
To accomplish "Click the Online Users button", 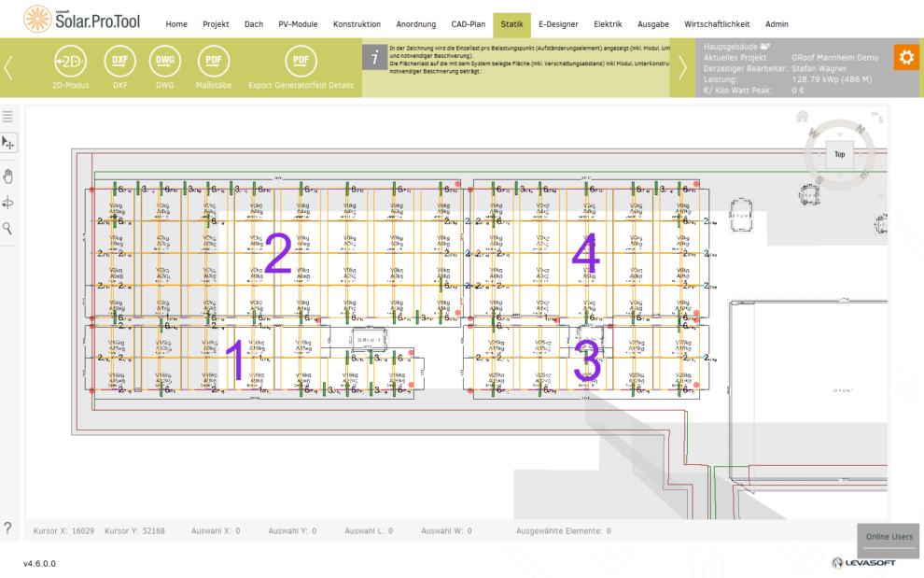I will [x=889, y=537].
